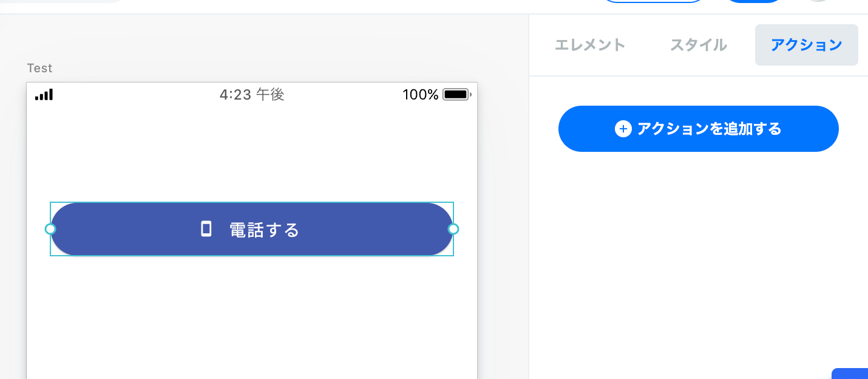Click the white outlined button in top bar
This screenshot has height=379, width=868.
coord(653,2)
